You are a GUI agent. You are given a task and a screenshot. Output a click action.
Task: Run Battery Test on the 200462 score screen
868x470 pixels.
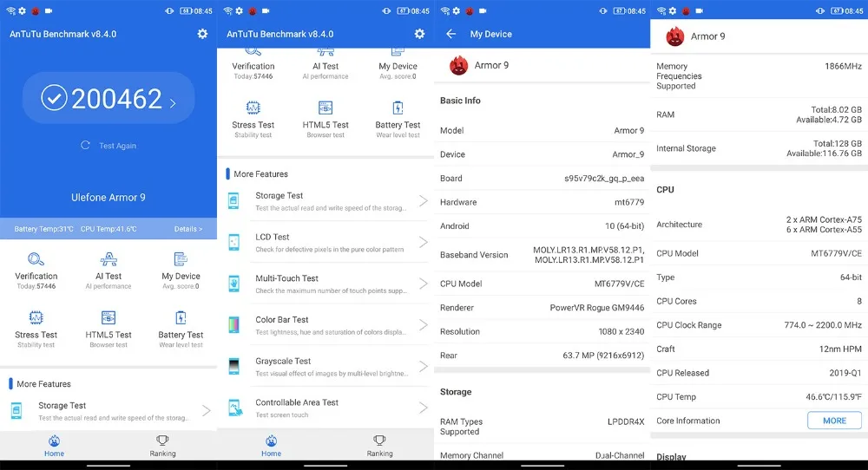pyautogui.click(x=181, y=317)
